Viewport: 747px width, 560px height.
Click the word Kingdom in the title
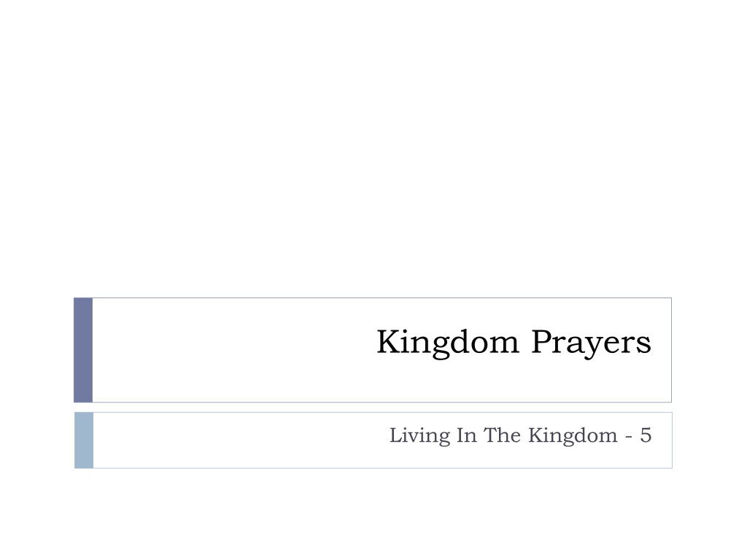tap(448, 343)
